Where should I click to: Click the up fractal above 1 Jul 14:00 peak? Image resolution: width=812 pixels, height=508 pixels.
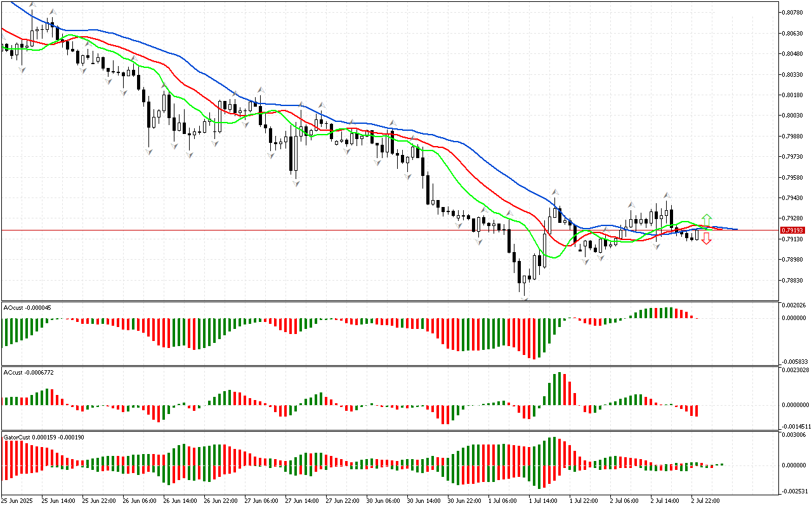[x=555, y=192]
